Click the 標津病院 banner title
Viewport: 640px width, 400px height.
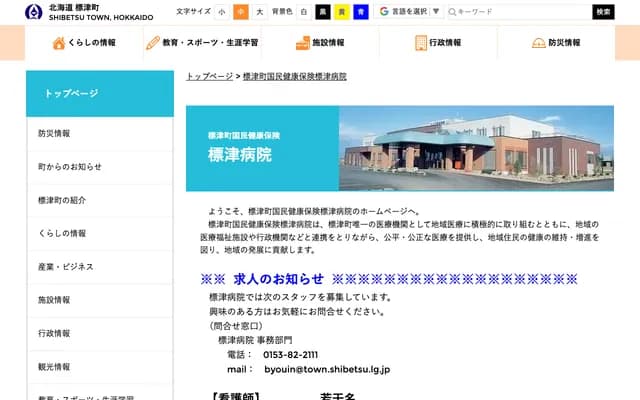(240, 155)
